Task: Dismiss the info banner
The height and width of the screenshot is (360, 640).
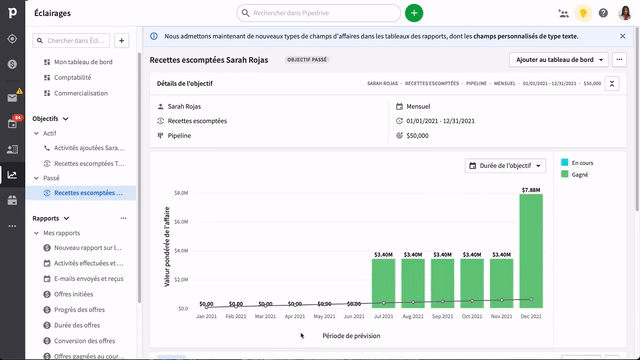Action: coord(622,36)
